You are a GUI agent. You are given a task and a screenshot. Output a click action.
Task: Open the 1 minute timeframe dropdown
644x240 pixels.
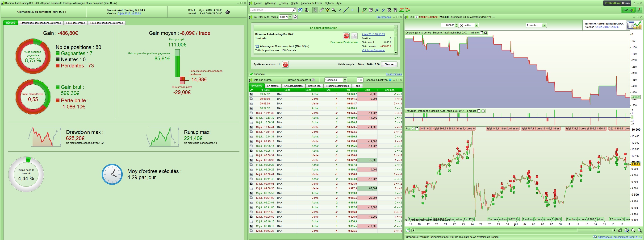(x=544, y=25)
